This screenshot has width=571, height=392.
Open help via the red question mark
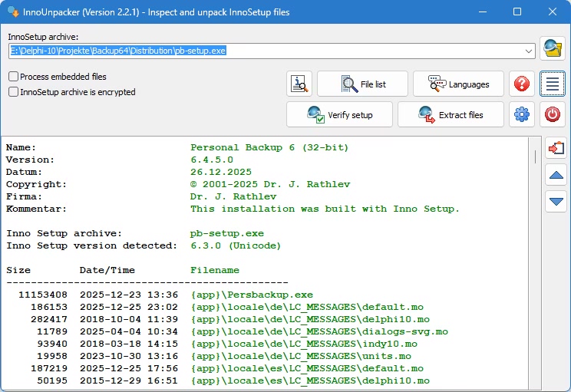click(523, 84)
